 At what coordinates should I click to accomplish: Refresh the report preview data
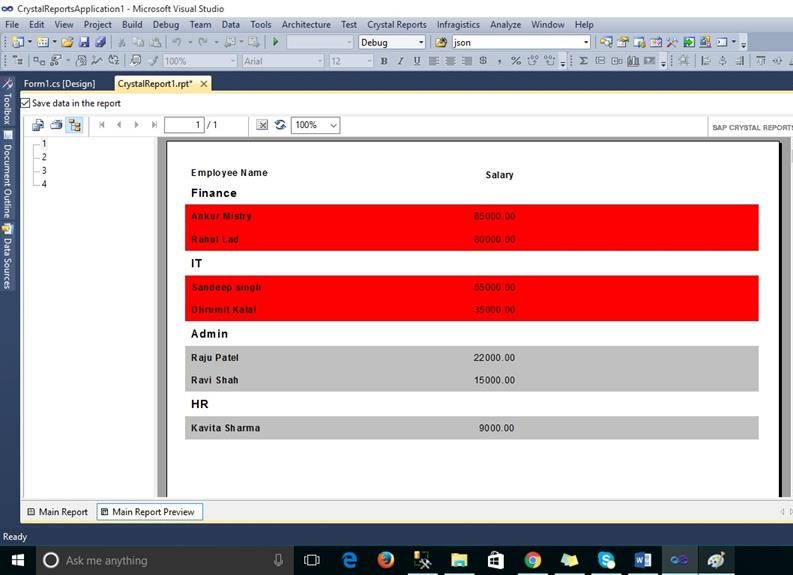pyautogui.click(x=280, y=125)
